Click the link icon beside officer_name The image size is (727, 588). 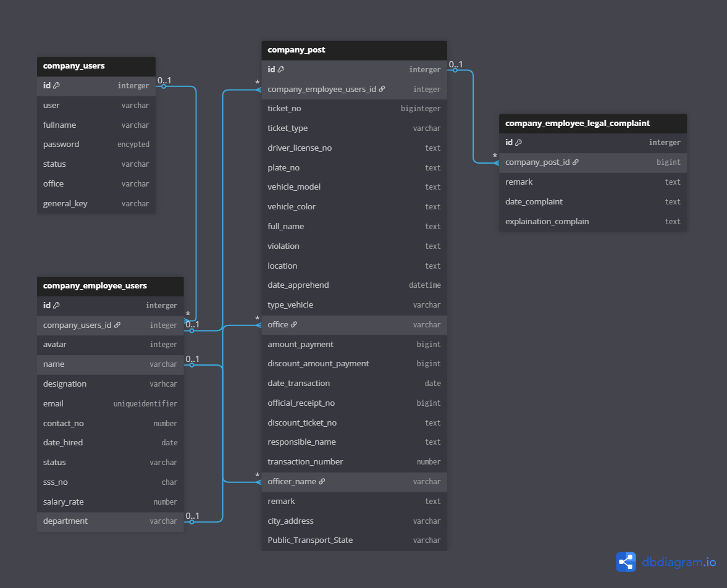click(x=322, y=482)
